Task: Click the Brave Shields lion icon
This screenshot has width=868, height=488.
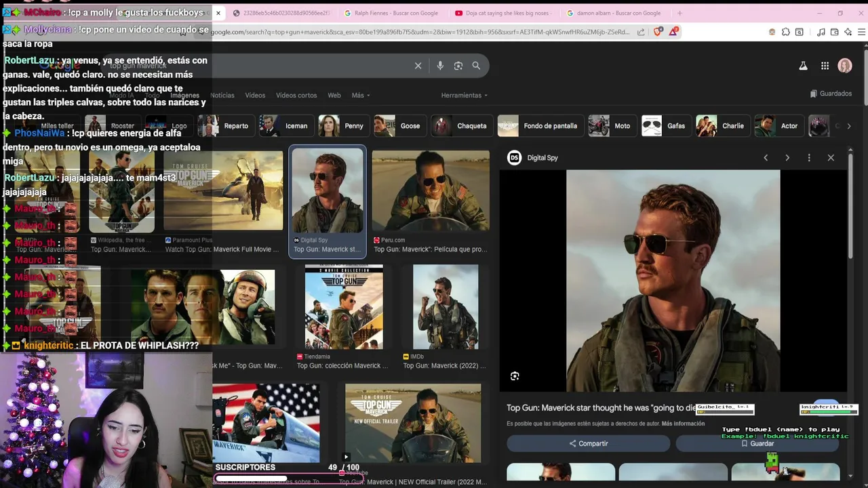Action: coord(658,32)
